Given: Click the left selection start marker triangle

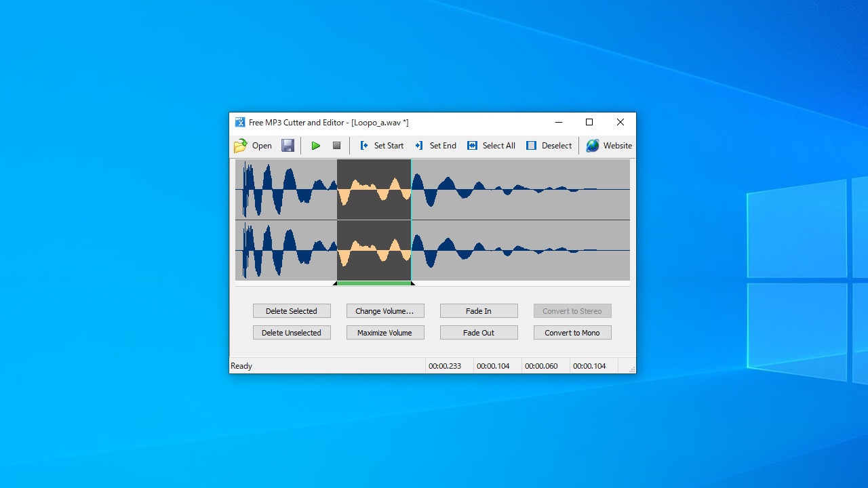Looking at the screenshot, I should tap(335, 283).
